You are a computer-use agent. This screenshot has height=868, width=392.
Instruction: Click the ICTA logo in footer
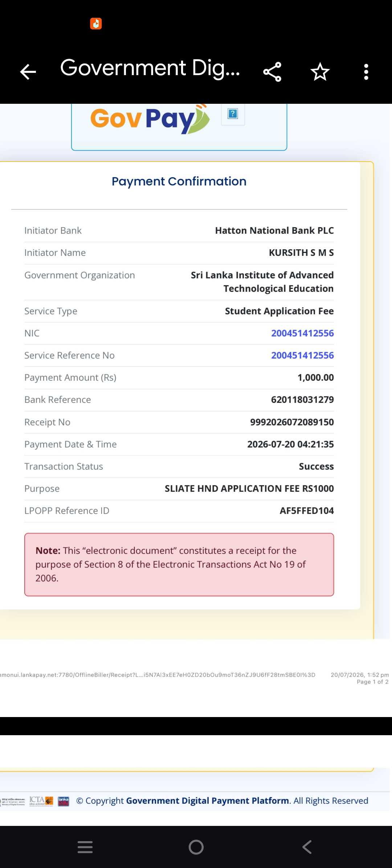point(41,801)
